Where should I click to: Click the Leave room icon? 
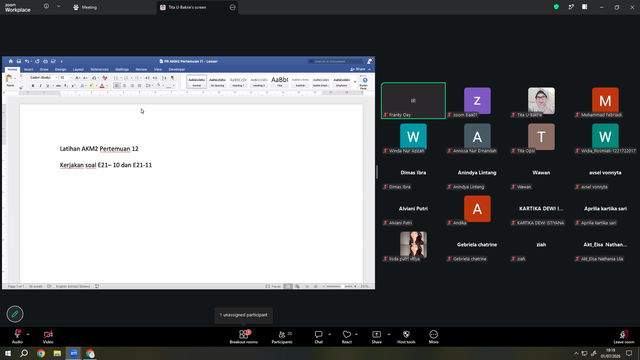click(624, 334)
